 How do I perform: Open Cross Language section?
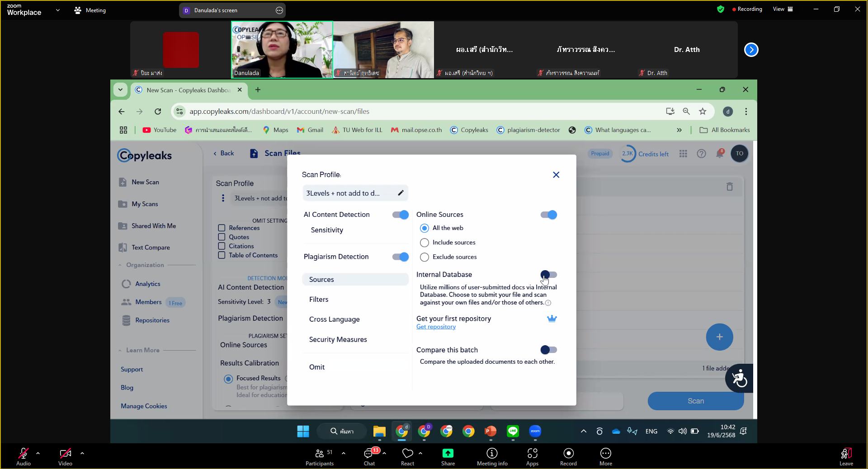(x=335, y=319)
